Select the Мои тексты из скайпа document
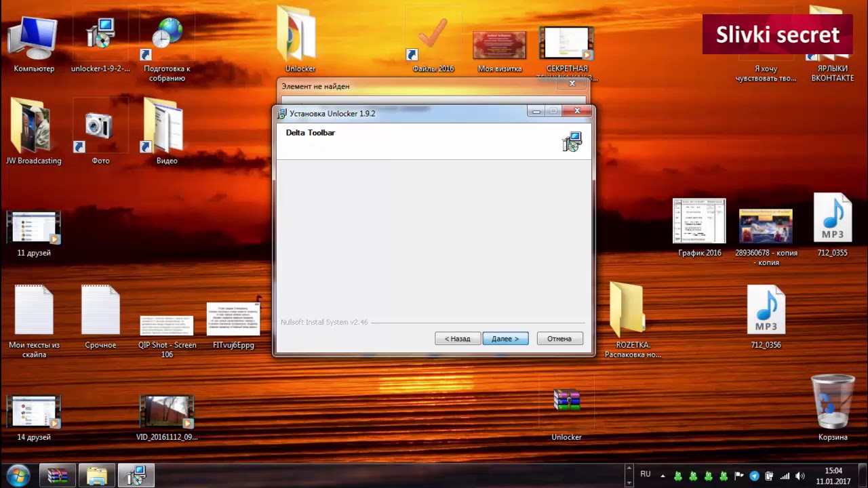This screenshot has height=488, width=868. tap(33, 321)
